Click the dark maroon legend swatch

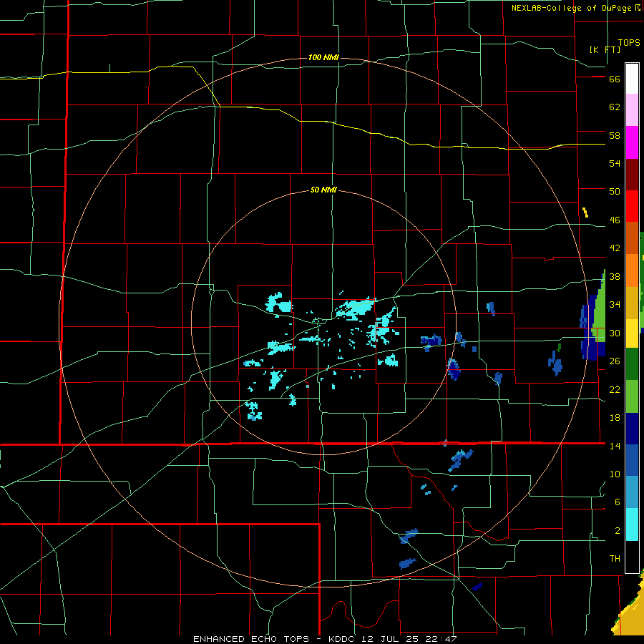[x=632, y=175]
